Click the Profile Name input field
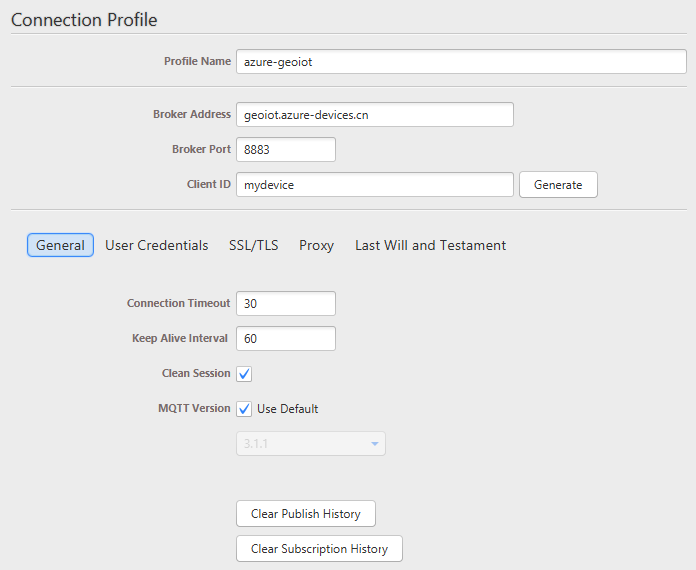The image size is (696, 570). point(460,61)
